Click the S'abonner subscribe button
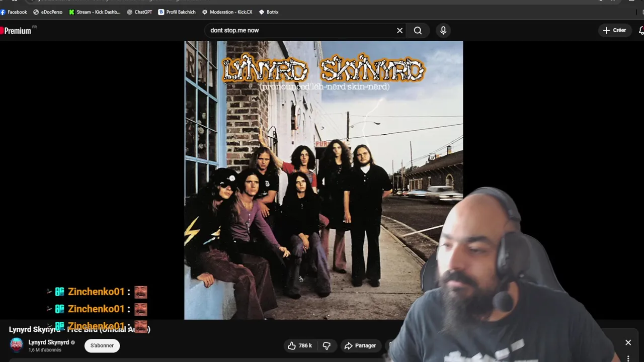Screen dimensions: 644x362 click(x=102, y=345)
